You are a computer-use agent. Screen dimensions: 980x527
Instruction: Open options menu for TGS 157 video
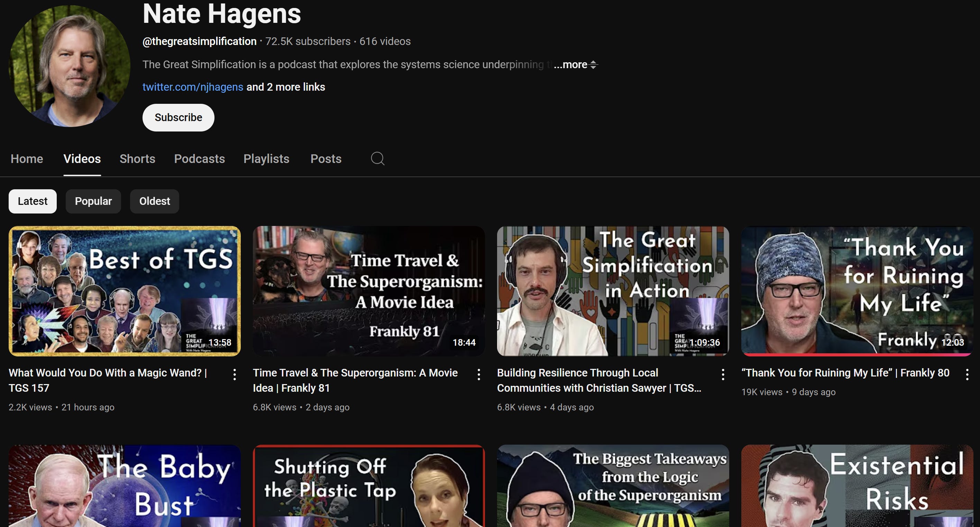tap(235, 374)
